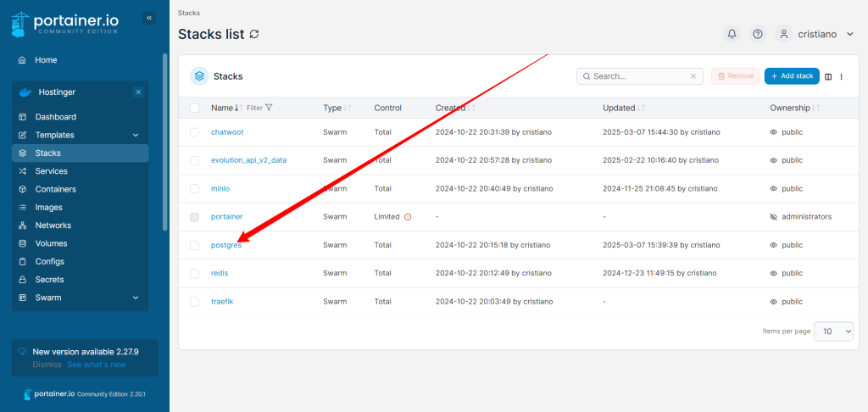Viewport: 868px width, 412px height.
Task: Click the Add stack button
Action: point(792,76)
